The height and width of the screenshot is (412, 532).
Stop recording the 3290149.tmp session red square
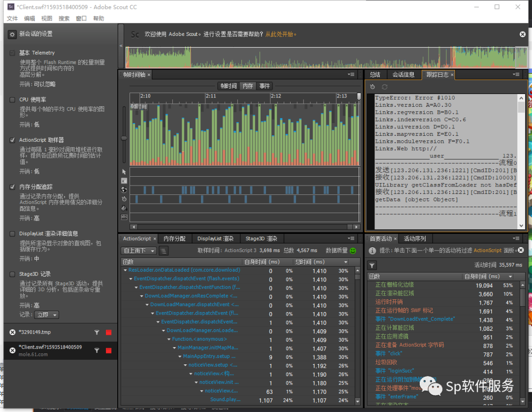[108, 332]
